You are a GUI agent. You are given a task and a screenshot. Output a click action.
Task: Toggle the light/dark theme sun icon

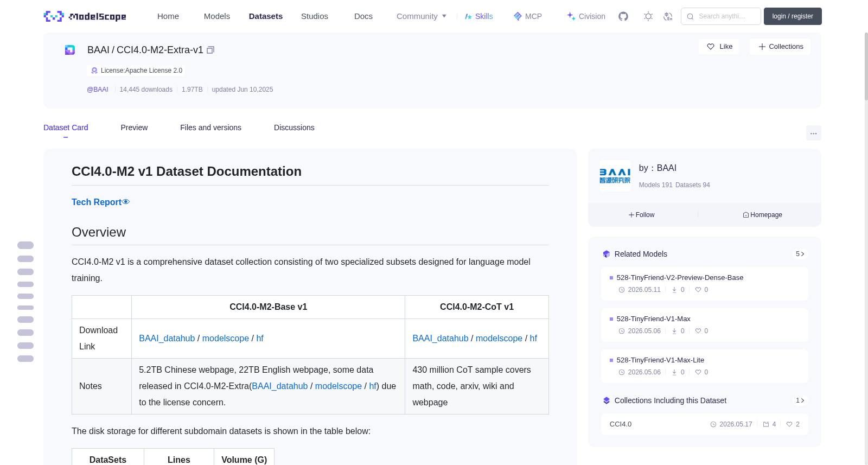tap(648, 16)
